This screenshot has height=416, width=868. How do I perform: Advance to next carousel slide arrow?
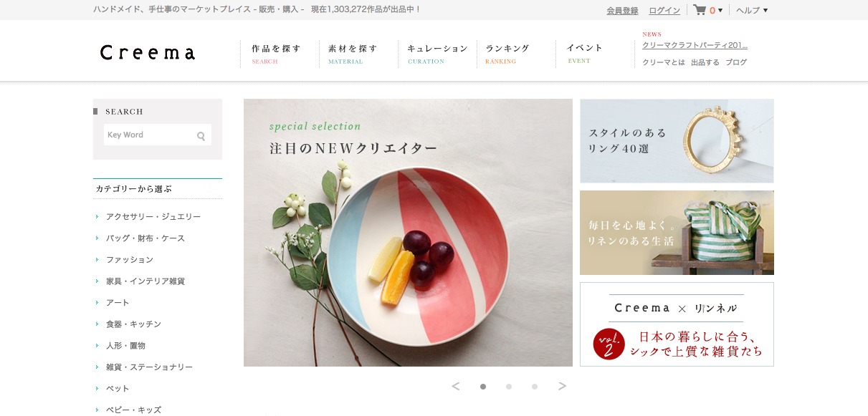[x=562, y=387]
